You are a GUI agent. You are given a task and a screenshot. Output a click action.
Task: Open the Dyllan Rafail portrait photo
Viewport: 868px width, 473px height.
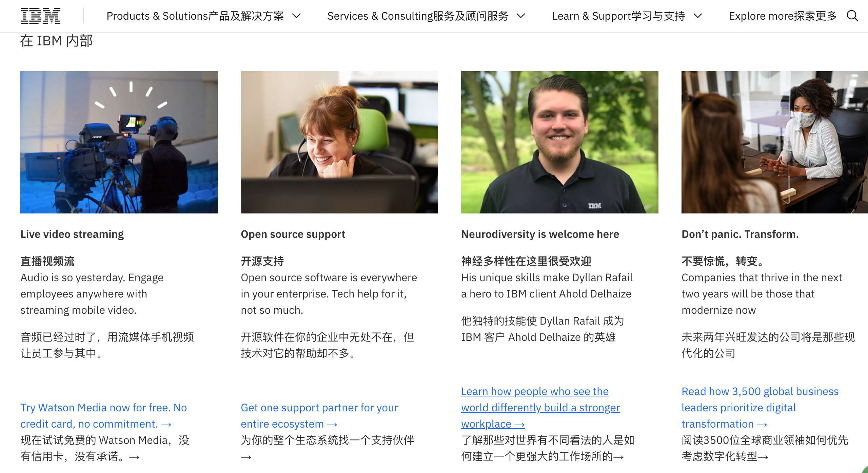pyautogui.click(x=560, y=142)
